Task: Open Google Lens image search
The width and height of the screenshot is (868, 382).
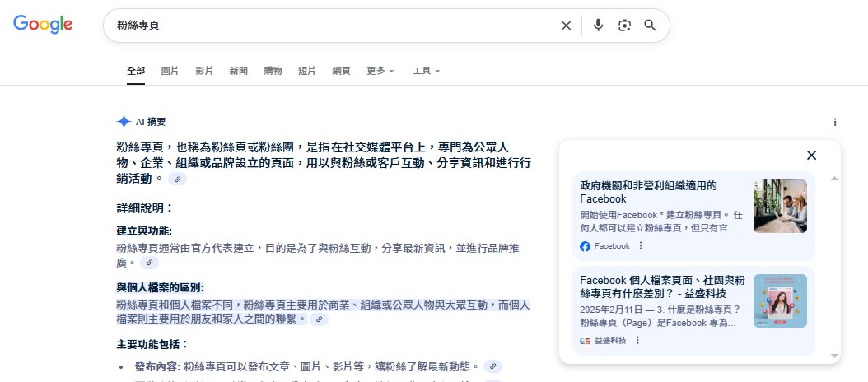Action: 624,26
